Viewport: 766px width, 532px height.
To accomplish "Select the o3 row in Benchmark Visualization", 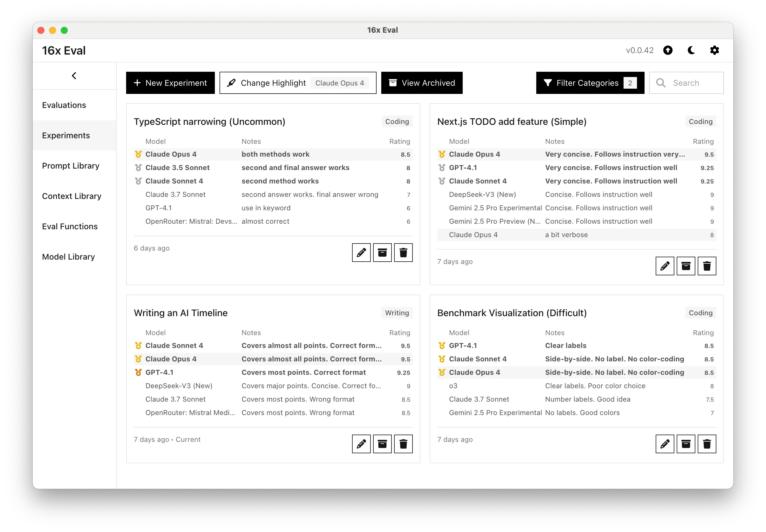I will [x=577, y=386].
